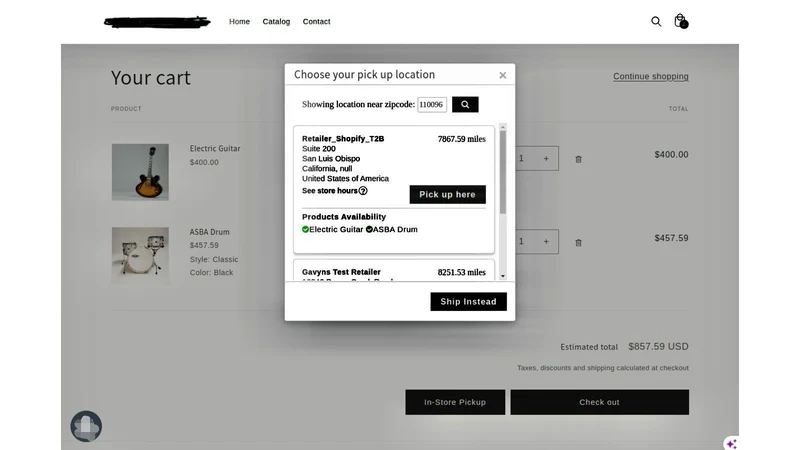The width and height of the screenshot is (800, 450).
Task: Open the ASBA Drum product link
Action: pyautogui.click(x=209, y=232)
